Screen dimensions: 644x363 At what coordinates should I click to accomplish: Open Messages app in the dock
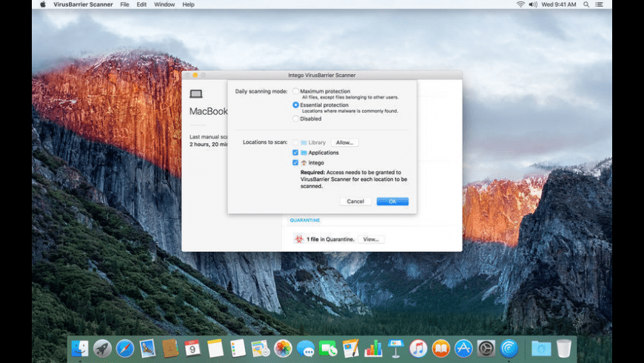pos(306,349)
